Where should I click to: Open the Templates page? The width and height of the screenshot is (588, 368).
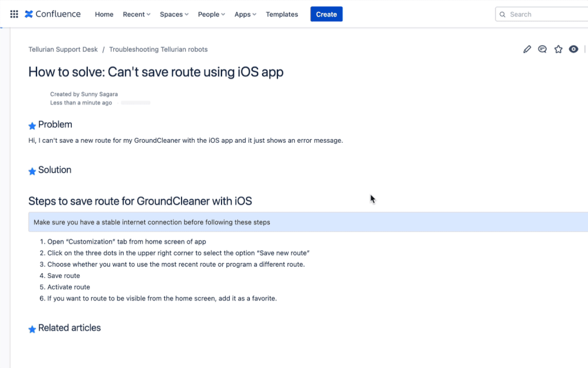click(282, 14)
